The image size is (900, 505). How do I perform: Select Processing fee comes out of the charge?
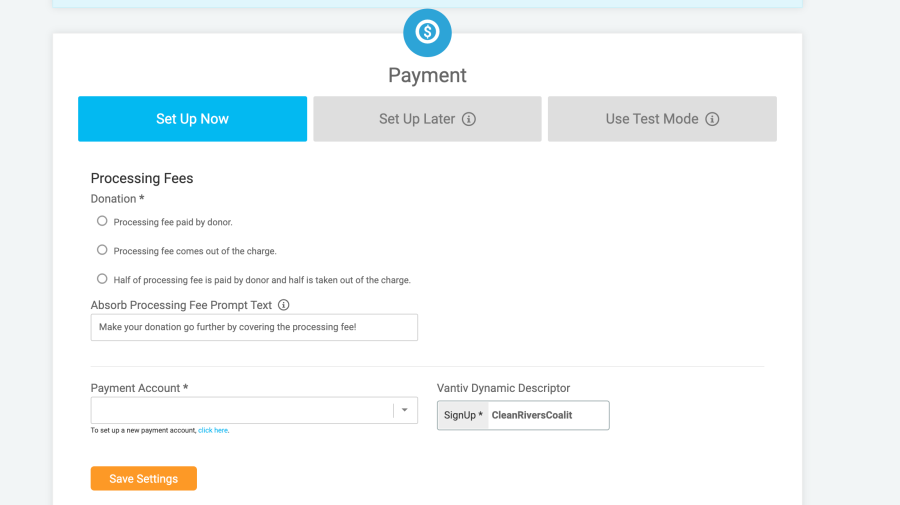tap(102, 250)
